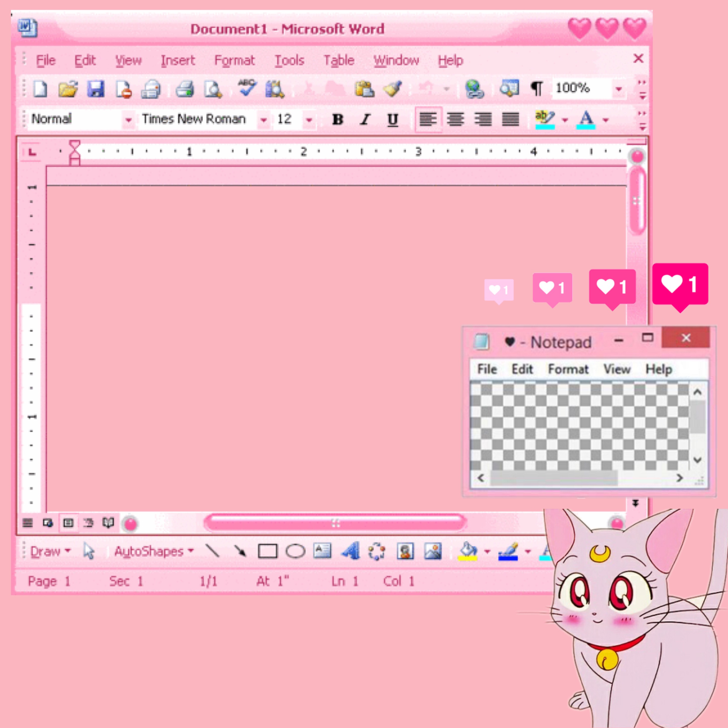Screen dimensions: 728x728
Task: Click the Permission icon with red circle
Action: [124, 90]
